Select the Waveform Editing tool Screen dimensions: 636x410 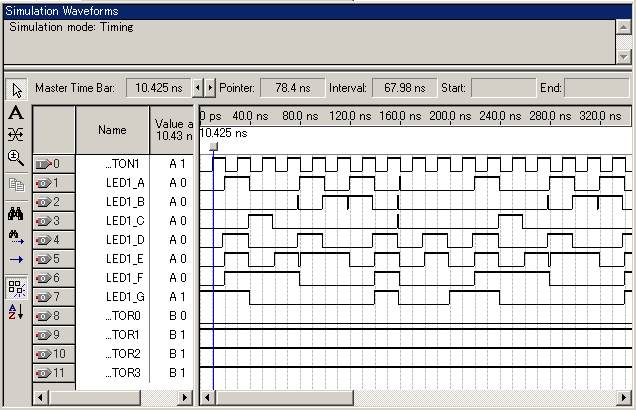[x=16, y=135]
